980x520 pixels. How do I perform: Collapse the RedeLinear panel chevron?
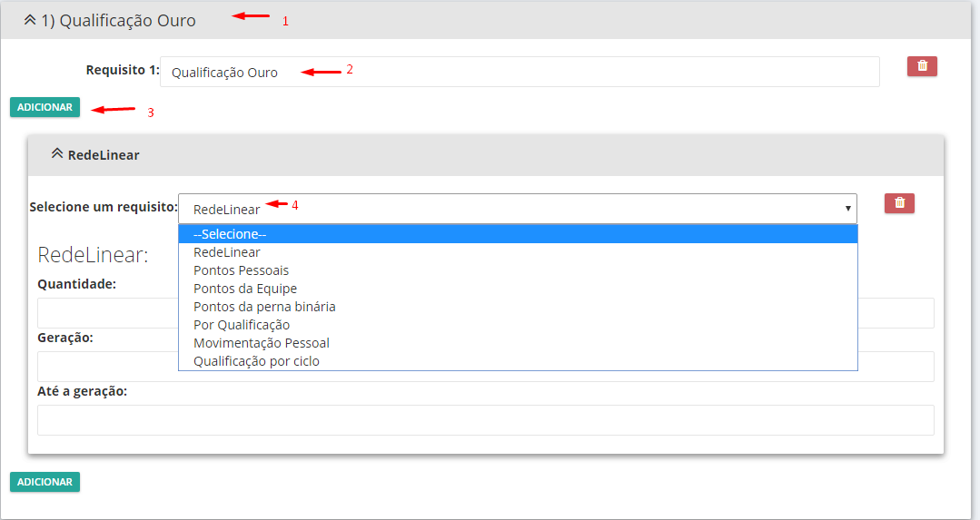(57, 153)
